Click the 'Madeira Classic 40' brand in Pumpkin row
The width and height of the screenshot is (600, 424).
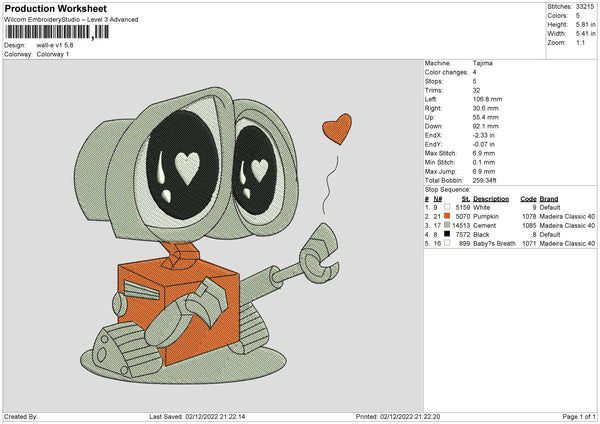567,216
